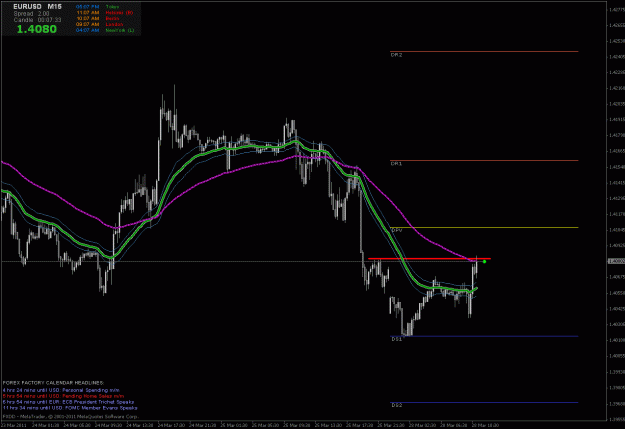Select the Spread 2.00 readout
Viewport: 625px width, 429px height.
pyautogui.click(x=33, y=14)
